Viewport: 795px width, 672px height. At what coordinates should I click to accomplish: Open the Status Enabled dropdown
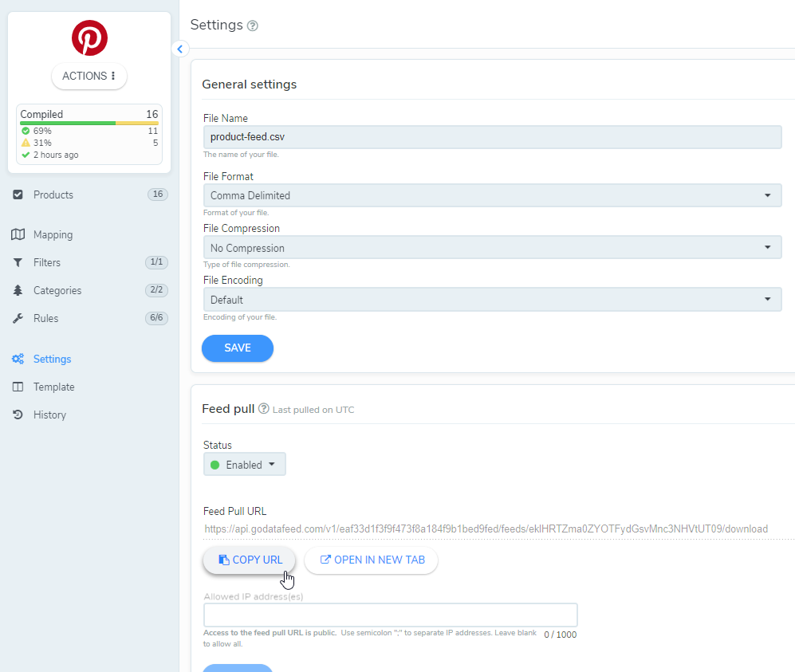(x=244, y=464)
